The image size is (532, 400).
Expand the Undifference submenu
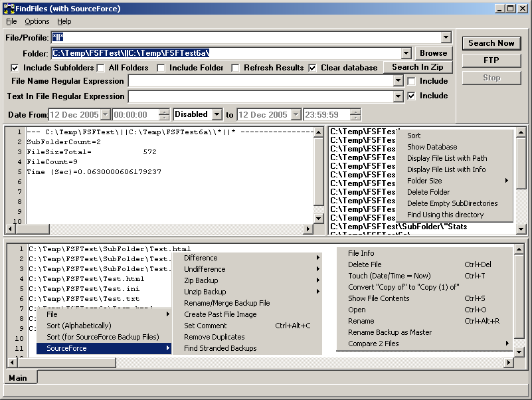(247, 269)
